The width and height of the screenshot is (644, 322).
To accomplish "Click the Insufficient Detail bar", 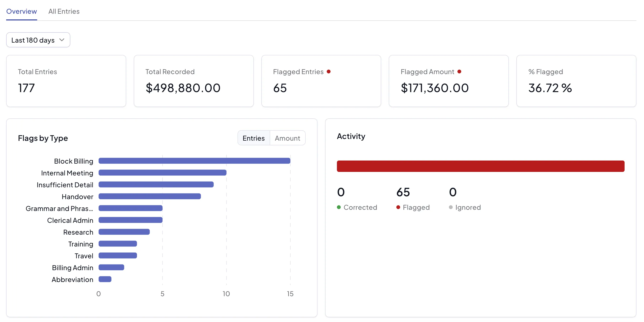I will 156,184.
